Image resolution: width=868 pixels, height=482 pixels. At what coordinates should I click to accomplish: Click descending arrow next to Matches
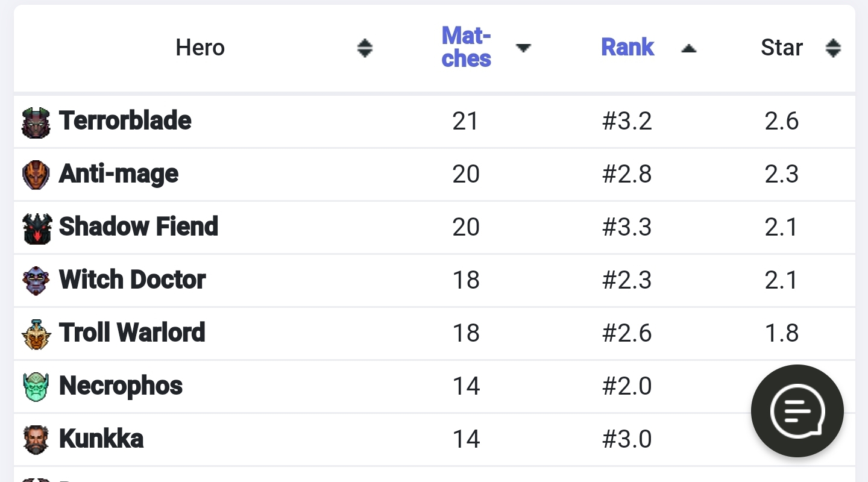523,48
